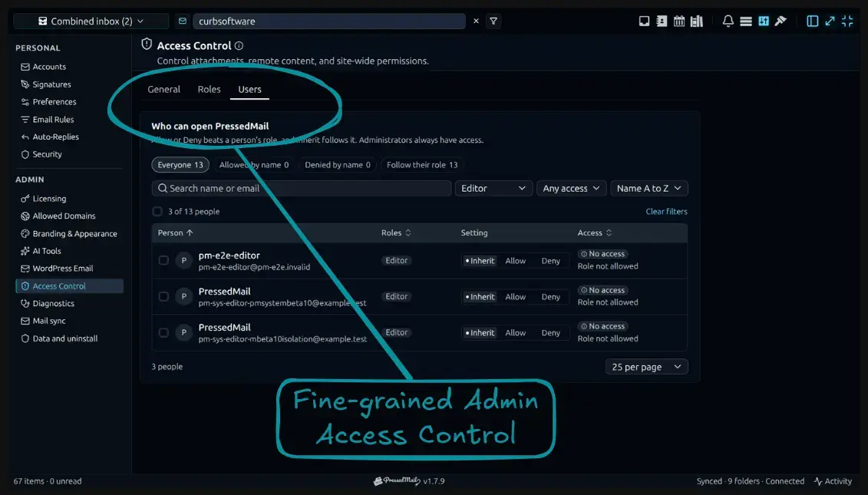Click the collapse fullscreen corners icon
Screen dimensions: 868x495
tap(847, 21)
